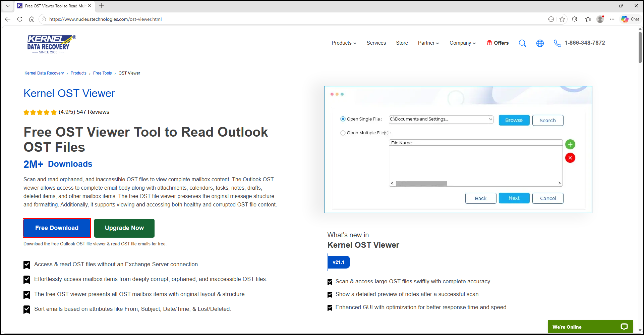The height and width of the screenshot is (335, 644).
Task: Expand the Partner dropdown menu
Action: coord(428,43)
